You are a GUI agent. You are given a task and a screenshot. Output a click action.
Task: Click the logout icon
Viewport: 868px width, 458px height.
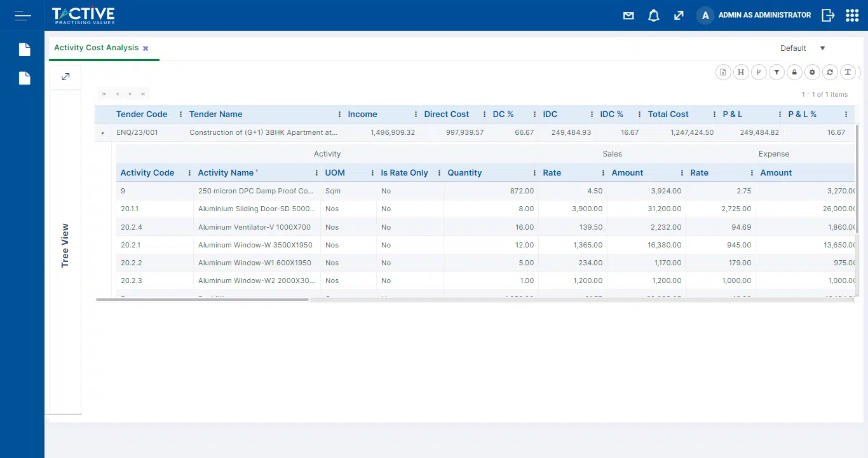click(x=827, y=15)
